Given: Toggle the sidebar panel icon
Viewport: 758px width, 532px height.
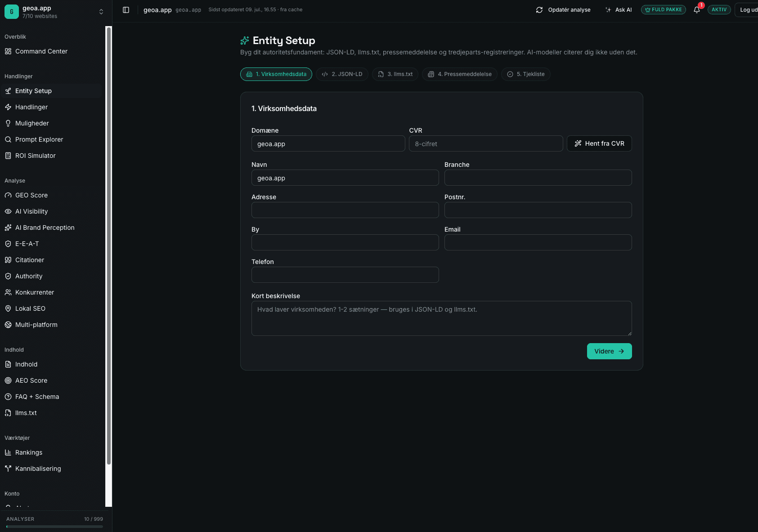Looking at the screenshot, I should click(126, 10).
